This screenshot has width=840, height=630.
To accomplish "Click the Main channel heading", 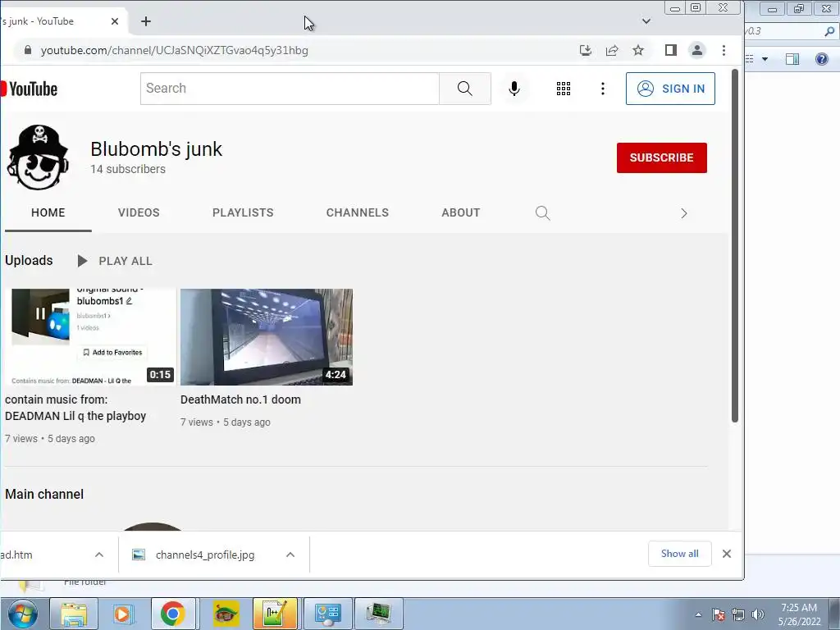I will pyautogui.click(x=44, y=494).
